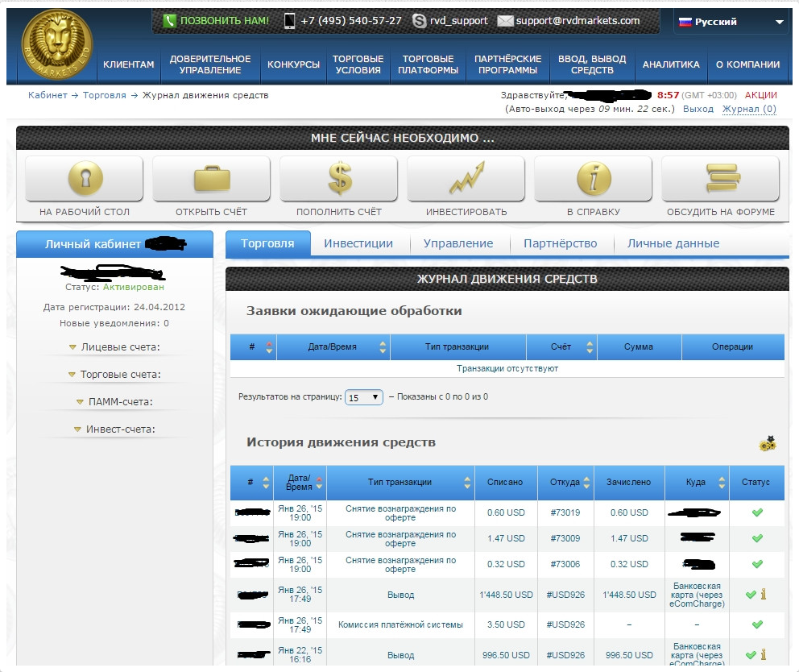Click the green checkmark in the 0.32 USD row

tap(757, 564)
